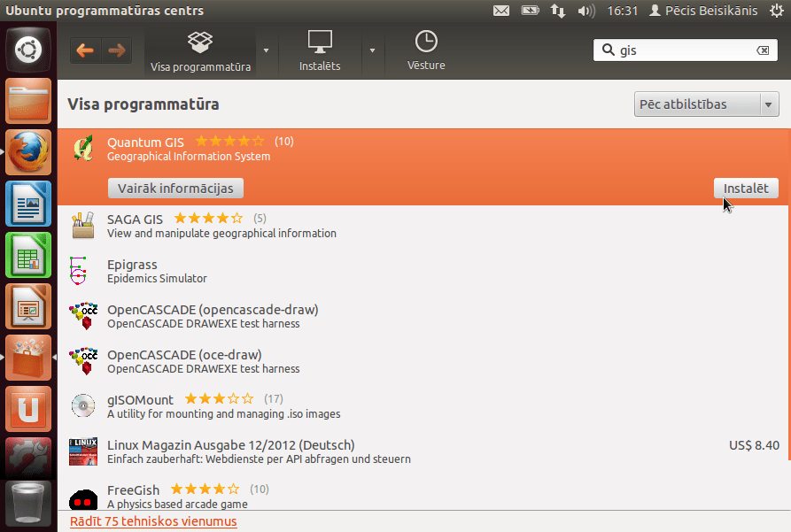
Task: Open the Vēsture history view
Action: point(426,51)
